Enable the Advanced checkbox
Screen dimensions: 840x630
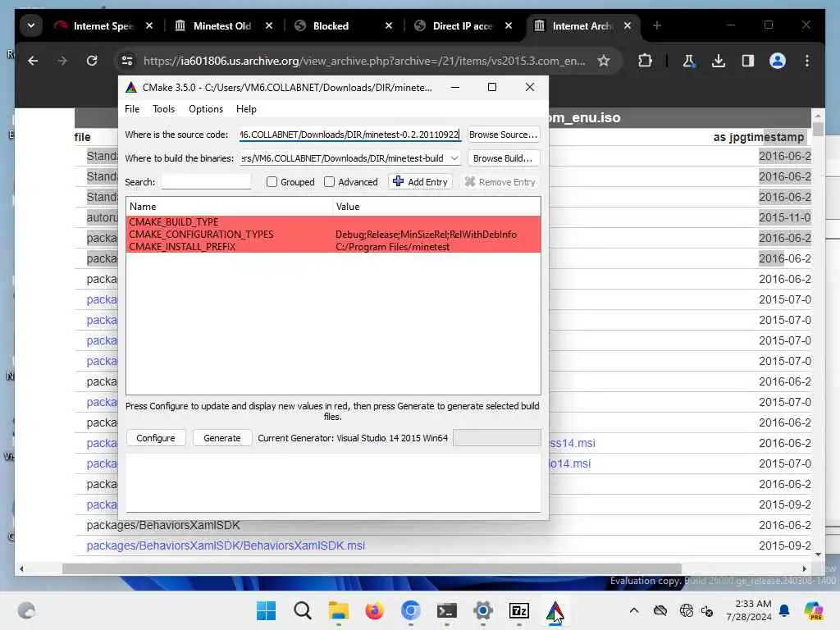329,181
